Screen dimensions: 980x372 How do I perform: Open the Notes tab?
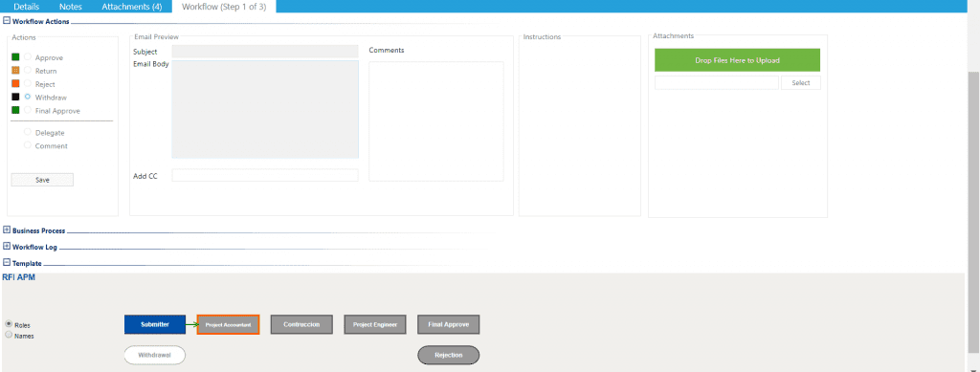(x=71, y=7)
